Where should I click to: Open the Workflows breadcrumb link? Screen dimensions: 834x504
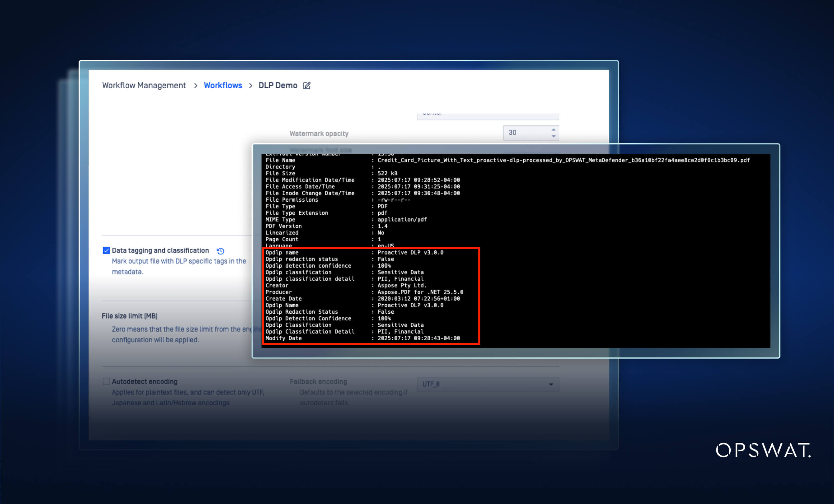[223, 85]
